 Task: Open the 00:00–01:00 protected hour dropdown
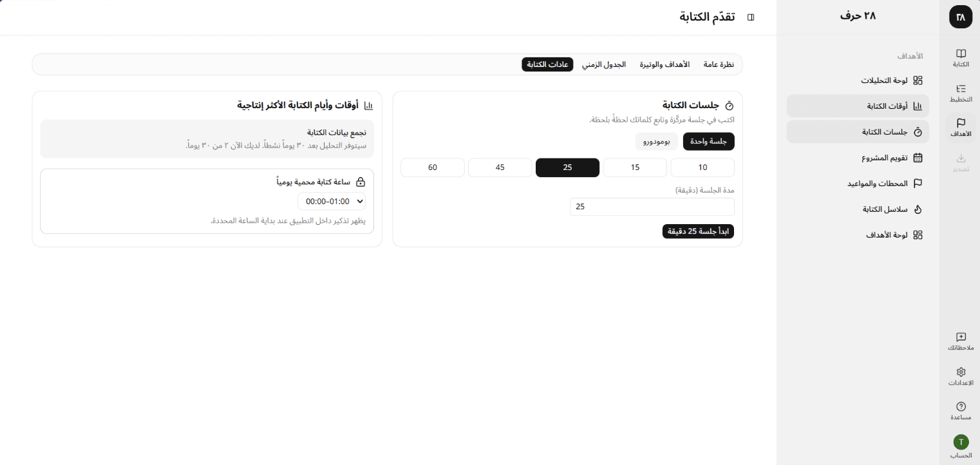[x=332, y=202]
